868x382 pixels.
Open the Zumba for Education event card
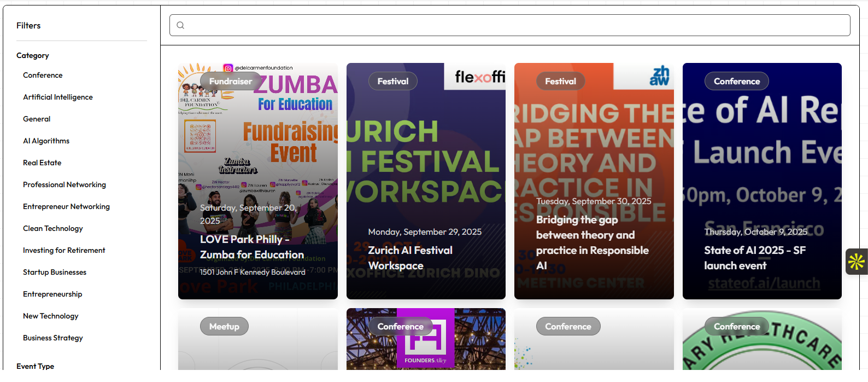click(x=252, y=247)
